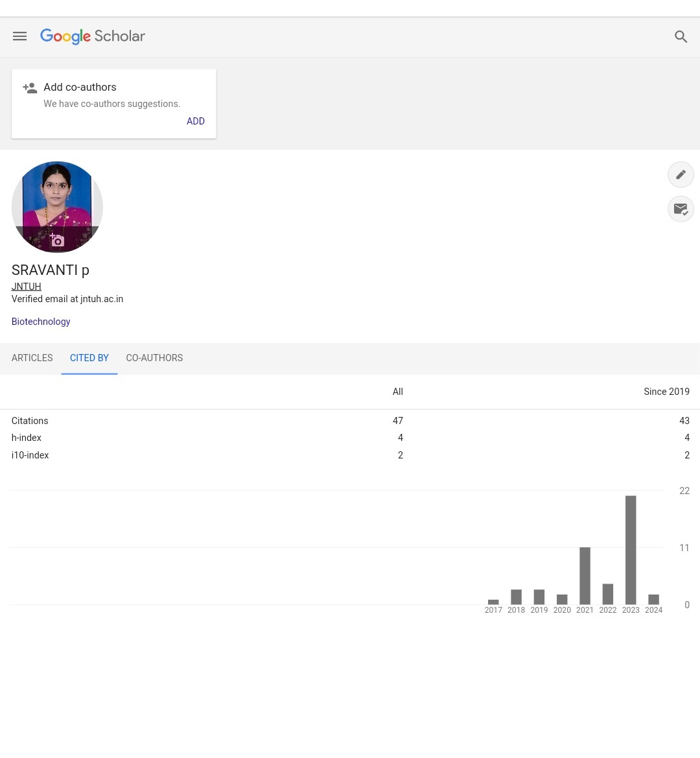The image size is (700, 758).
Task: Open the JNTUH affiliation link
Action: coord(27,286)
